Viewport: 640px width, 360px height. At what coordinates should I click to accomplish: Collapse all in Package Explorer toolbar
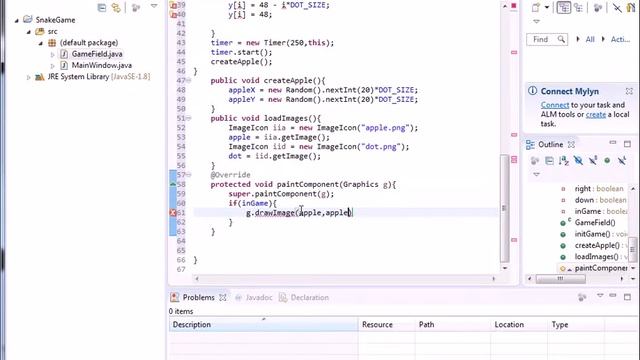(x=102, y=7)
